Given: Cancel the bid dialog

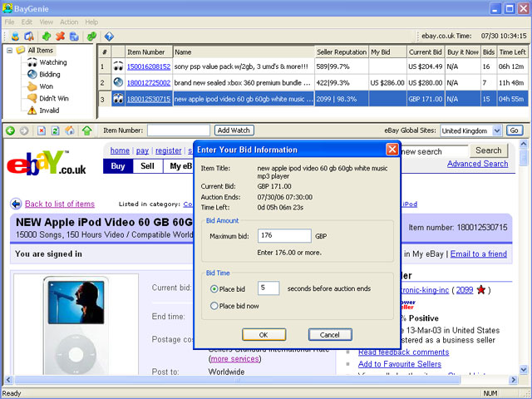Looking at the screenshot, I should pyautogui.click(x=330, y=335).
